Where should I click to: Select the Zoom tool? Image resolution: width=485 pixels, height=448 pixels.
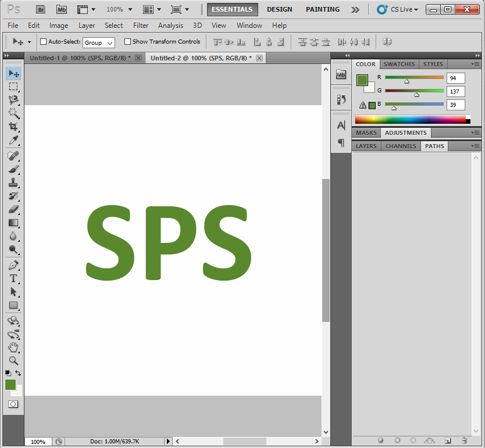coord(13,361)
